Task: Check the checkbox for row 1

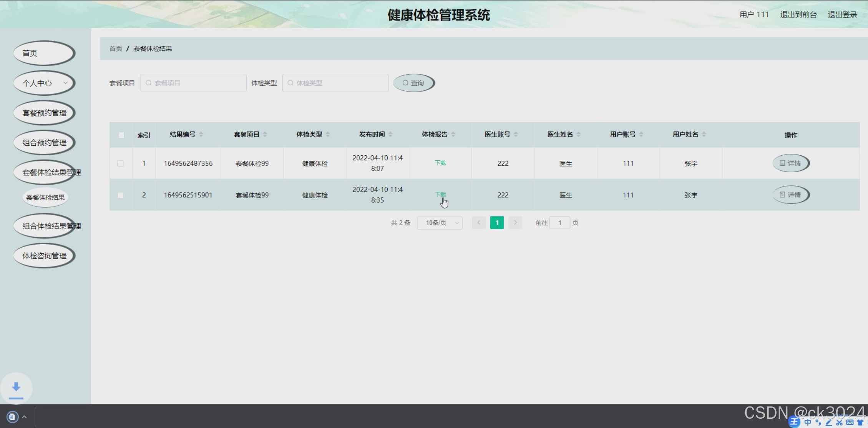Action: [x=121, y=163]
